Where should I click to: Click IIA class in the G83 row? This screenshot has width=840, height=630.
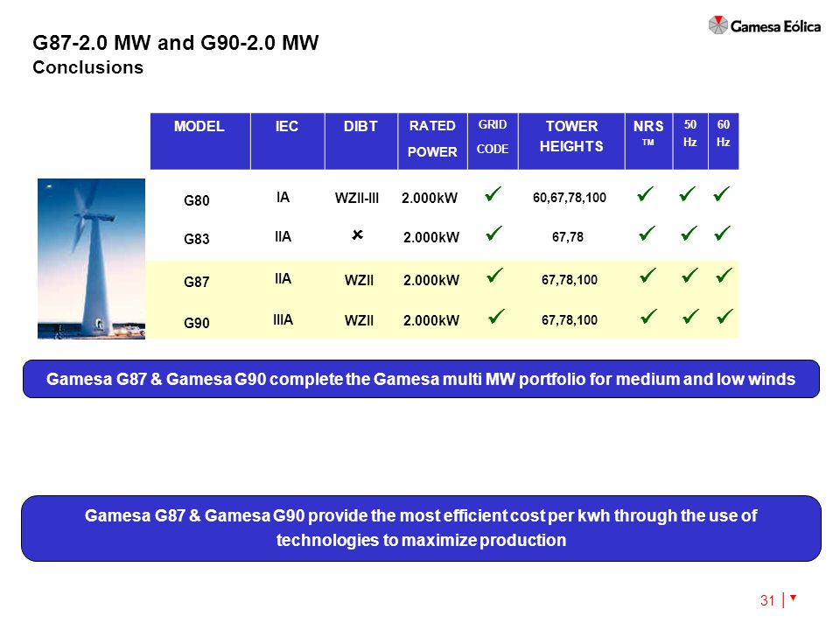(x=283, y=236)
